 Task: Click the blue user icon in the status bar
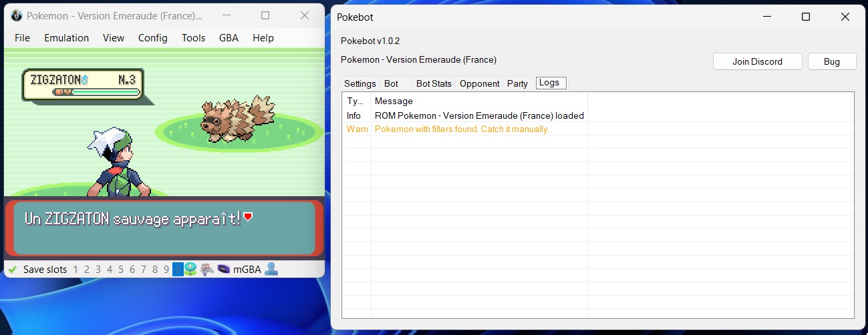(x=271, y=269)
